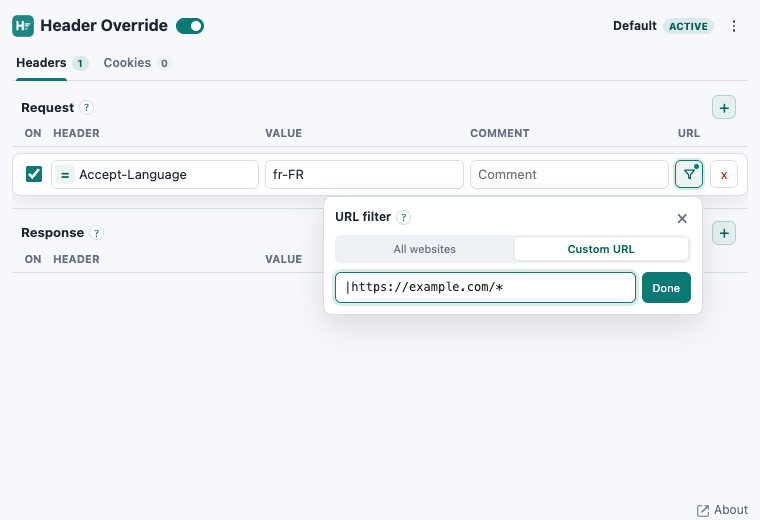
Task: Edit the fr-FR value field
Action: 364,174
